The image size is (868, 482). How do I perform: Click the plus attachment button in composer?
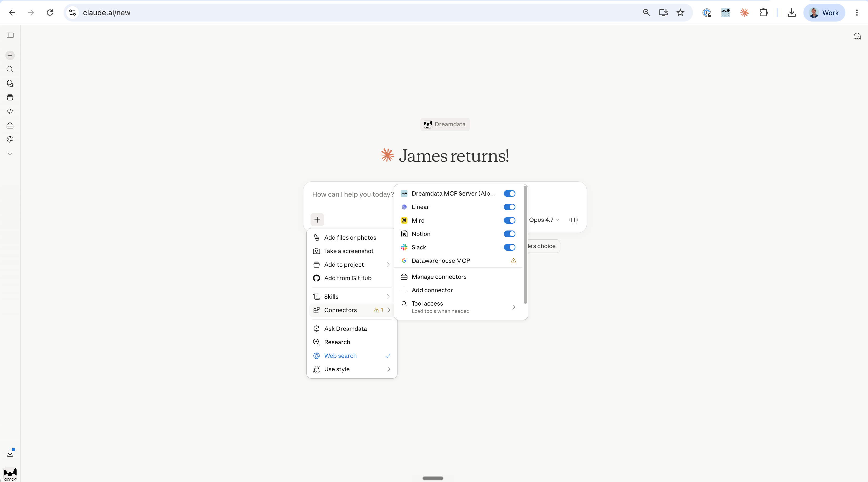pyautogui.click(x=317, y=220)
